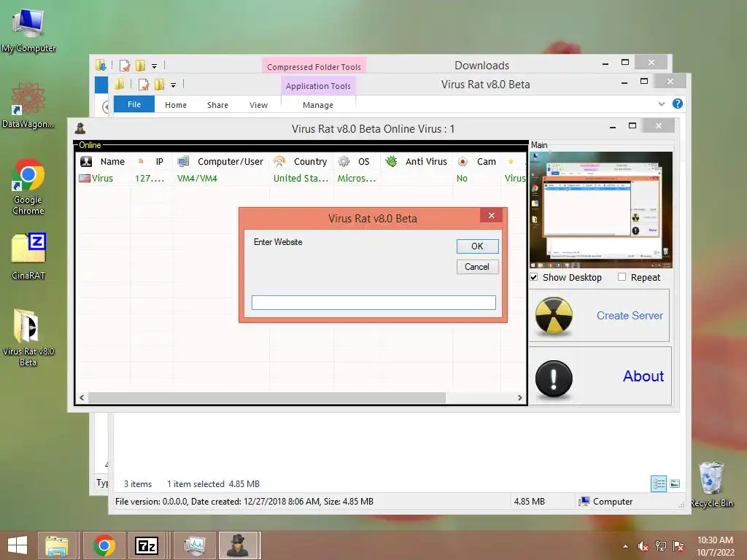
Task: Open Google Chrome desktop shortcut
Action: pos(28,187)
